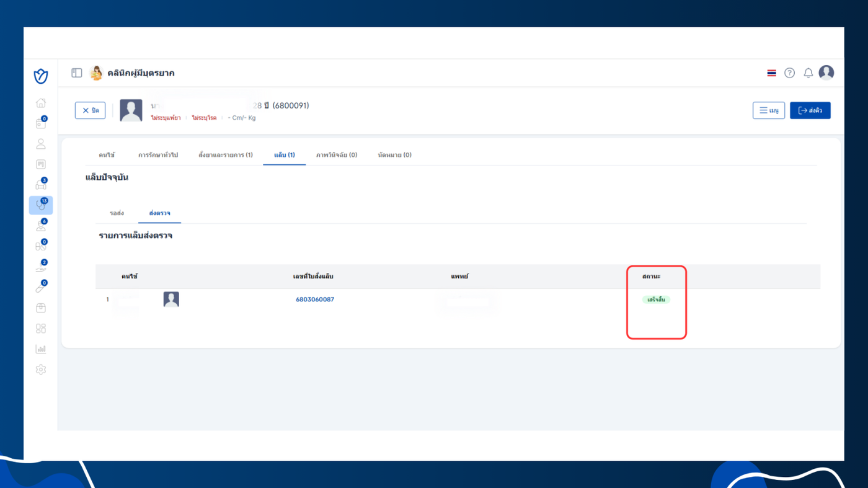Open the bed icon with badge 3
Screen dimensions: 868x488
(x=41, y=184)
